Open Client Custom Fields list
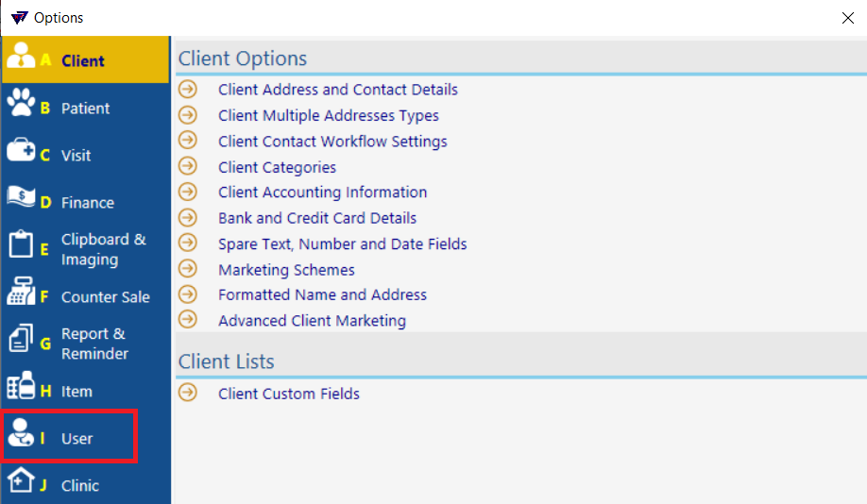The image size is (867, 504). (289, 394)
